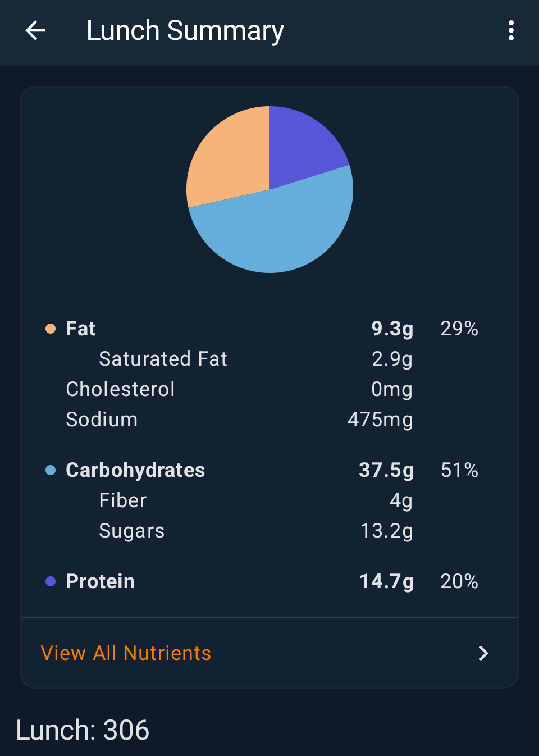The image size is (539, 756).
Task: Click the orange Fat legend dot
Action: pyautogui.click(x=51, y=329)
